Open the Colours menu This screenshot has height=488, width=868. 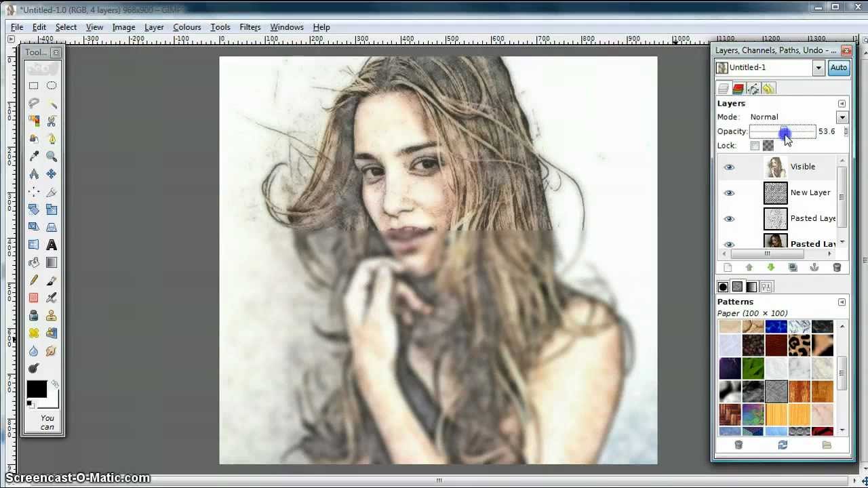click(x=186, y=27)
